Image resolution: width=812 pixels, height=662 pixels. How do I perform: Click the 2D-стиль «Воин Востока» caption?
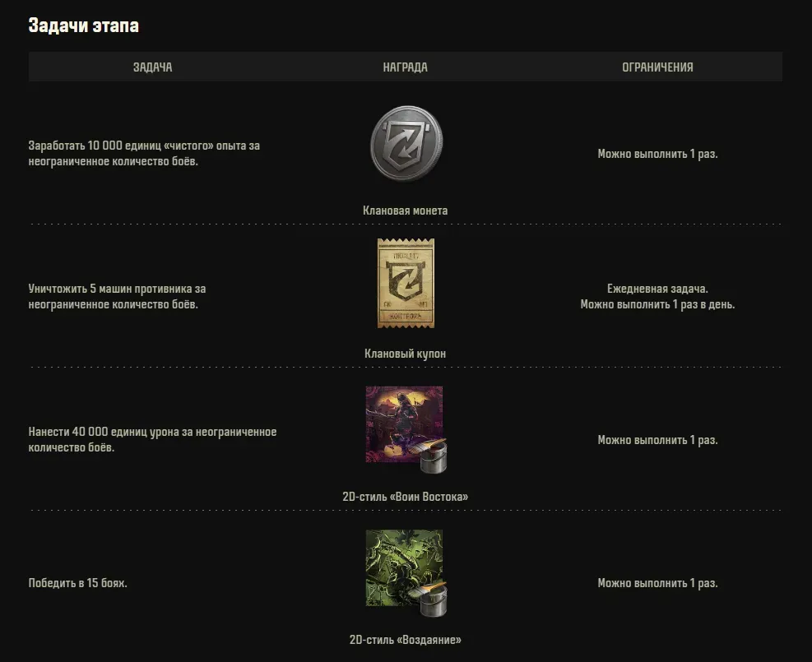coord(405,497)
